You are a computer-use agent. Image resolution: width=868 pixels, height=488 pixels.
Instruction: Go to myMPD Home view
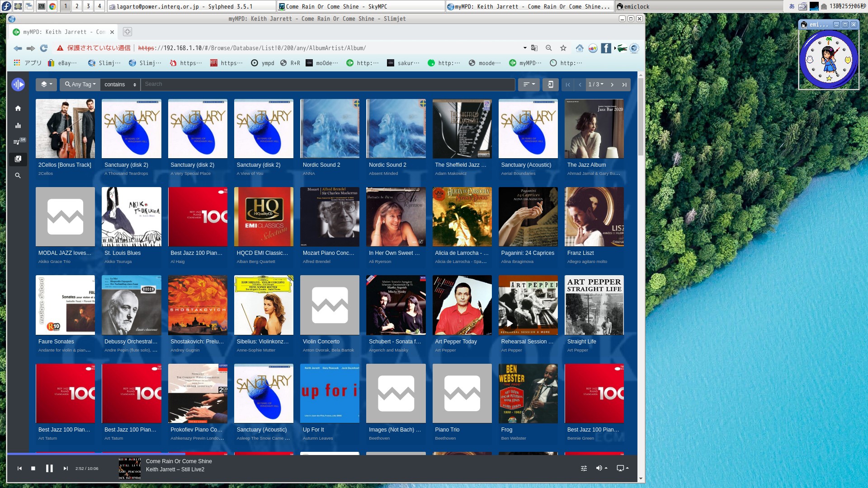18,108
